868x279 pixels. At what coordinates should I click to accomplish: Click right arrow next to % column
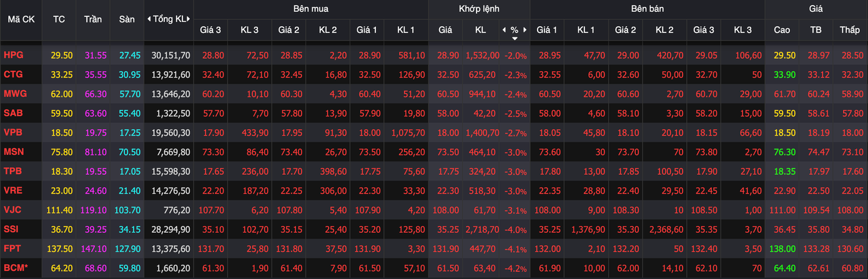click(x=525, y=30)
